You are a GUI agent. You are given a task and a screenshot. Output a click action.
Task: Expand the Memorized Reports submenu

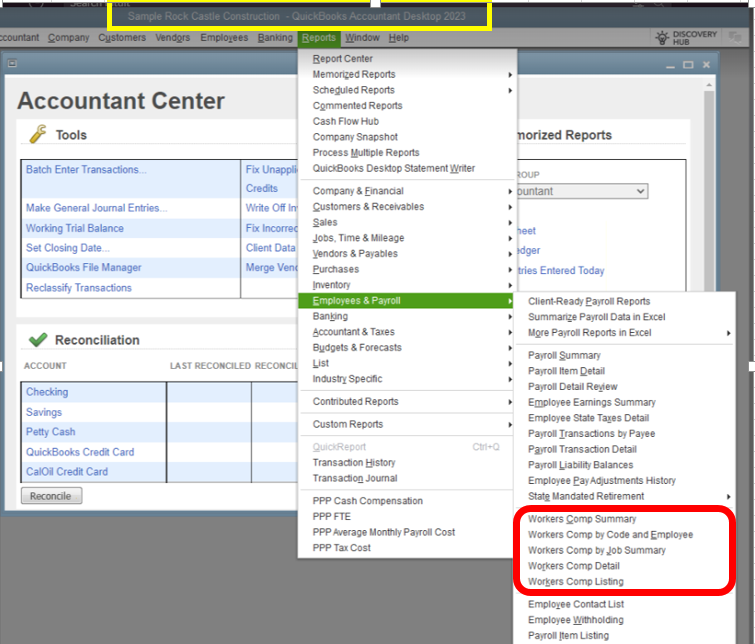click(x=510, y=75)
